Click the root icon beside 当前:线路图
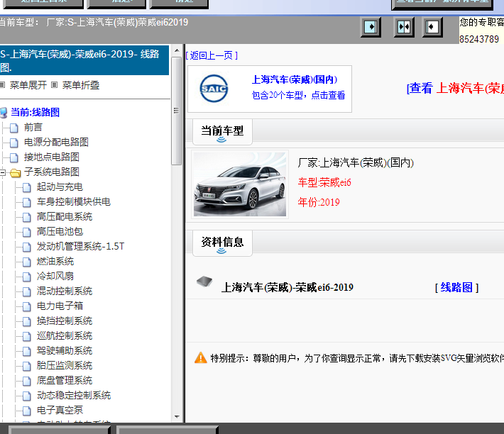This screenshot has height=434, width=504. [4, 113]
